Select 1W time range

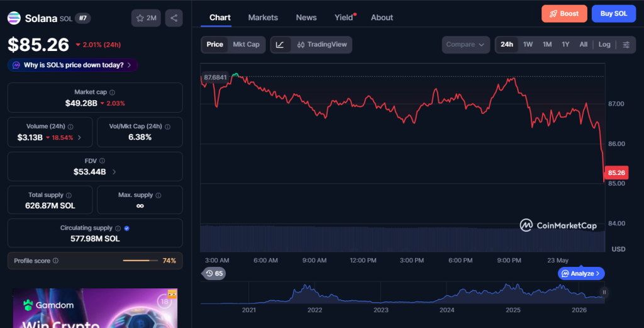[528, 45]
